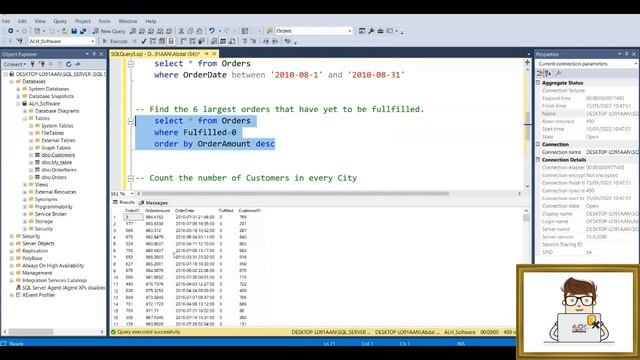Click the Fulfilled column header in results
The height and width of the screenshot is (360, 640).
[x=226, y=211]
